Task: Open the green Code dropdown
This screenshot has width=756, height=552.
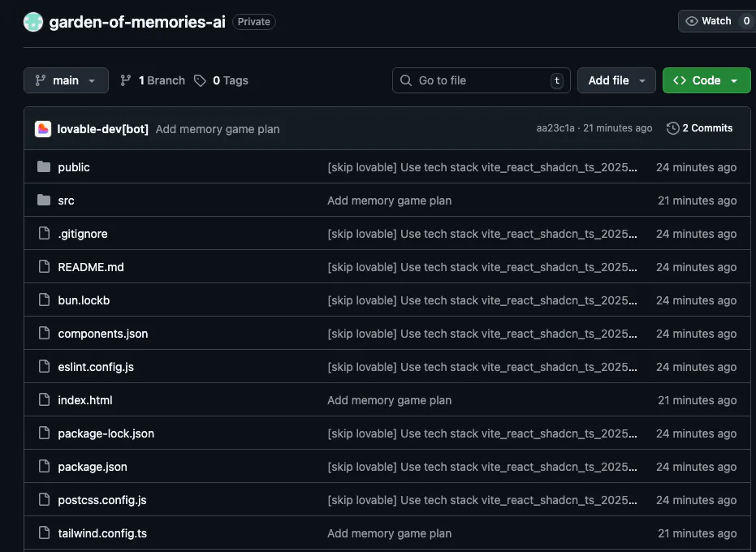Action: [x=706, y=80]
